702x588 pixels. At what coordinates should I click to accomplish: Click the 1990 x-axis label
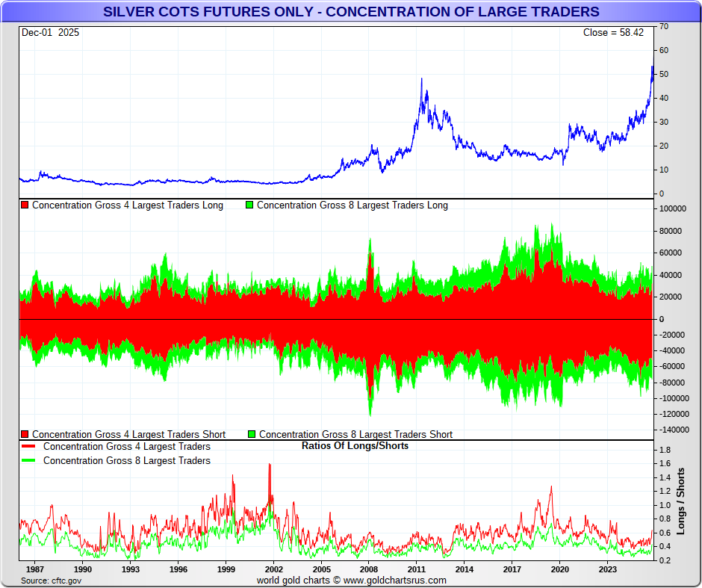tap(82, 569)
